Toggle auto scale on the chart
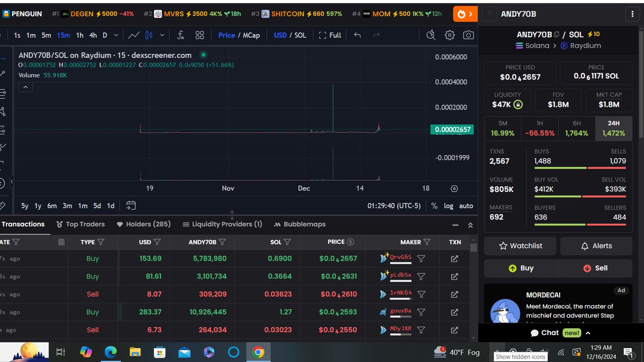 pos(466,205)
